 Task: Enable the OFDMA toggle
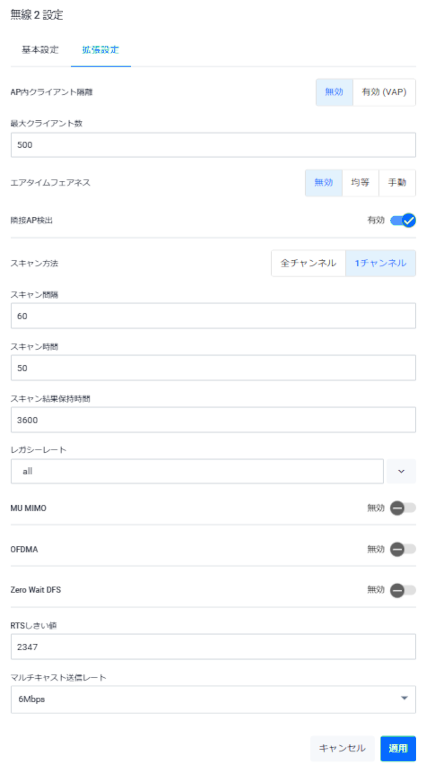(x=403, y=549)
